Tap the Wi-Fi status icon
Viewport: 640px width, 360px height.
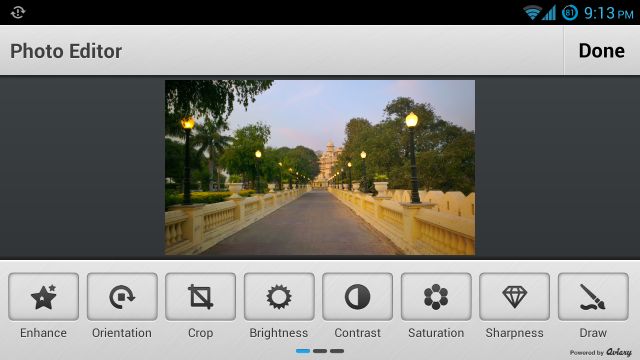click(532, 13)
